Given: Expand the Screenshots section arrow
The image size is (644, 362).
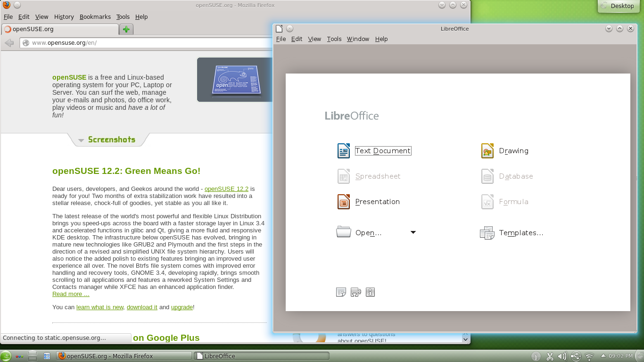Looking at the screenshot, I should coord(81,140).
